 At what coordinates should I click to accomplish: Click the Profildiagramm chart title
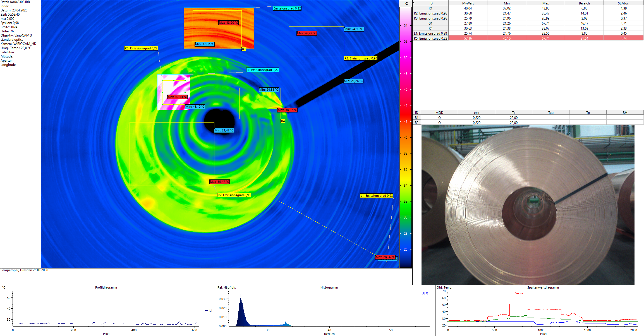click(x=106, y=287)
